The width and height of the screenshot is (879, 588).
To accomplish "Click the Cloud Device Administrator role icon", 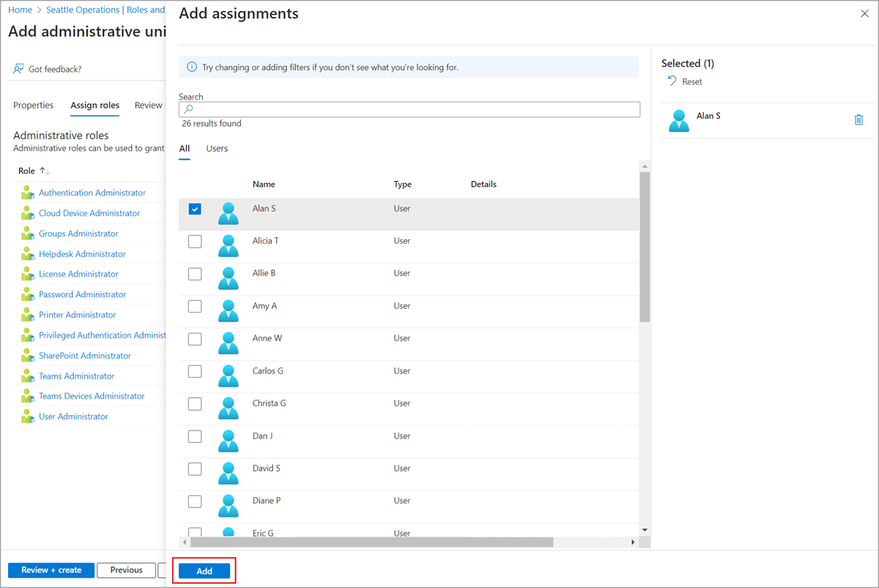I will [28, 213].
